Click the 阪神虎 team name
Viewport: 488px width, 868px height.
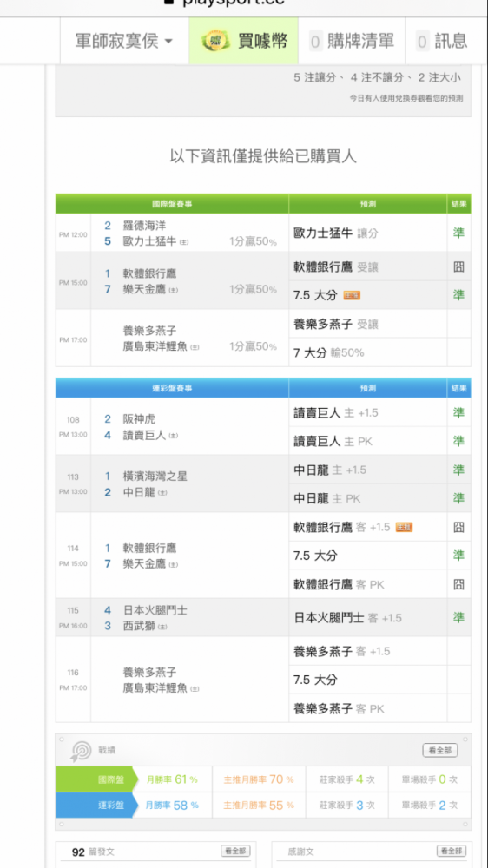pyautogui.click(x=140, y=419)
